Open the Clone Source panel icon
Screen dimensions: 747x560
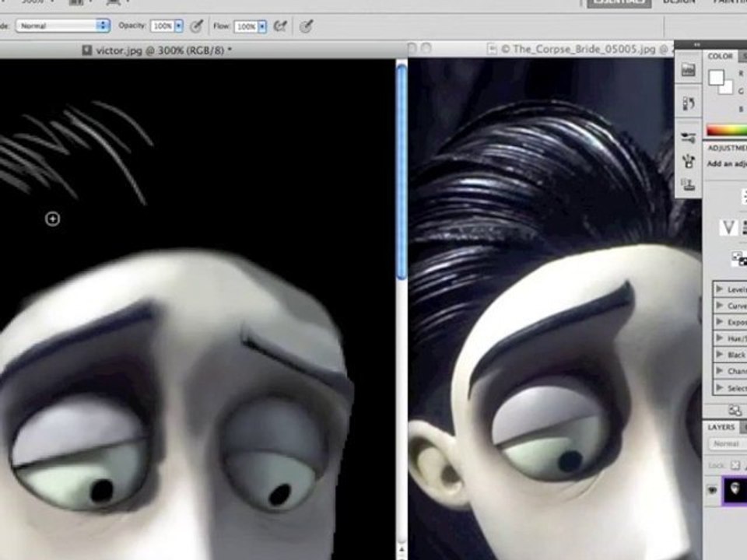coord(688,184)
